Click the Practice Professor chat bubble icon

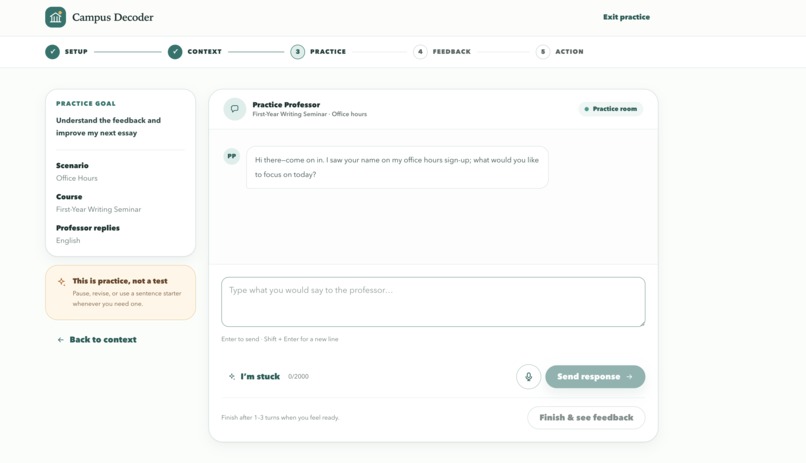[x=234, y=109]
